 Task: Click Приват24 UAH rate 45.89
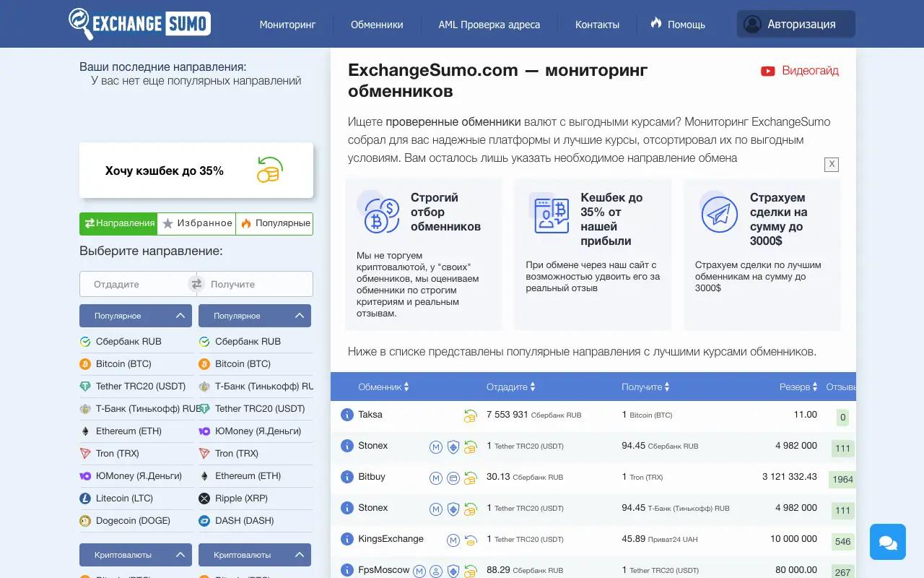coord(661,539)
